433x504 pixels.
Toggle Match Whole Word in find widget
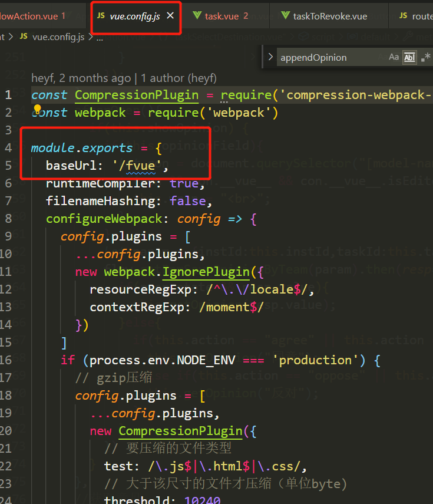[409, 57]
